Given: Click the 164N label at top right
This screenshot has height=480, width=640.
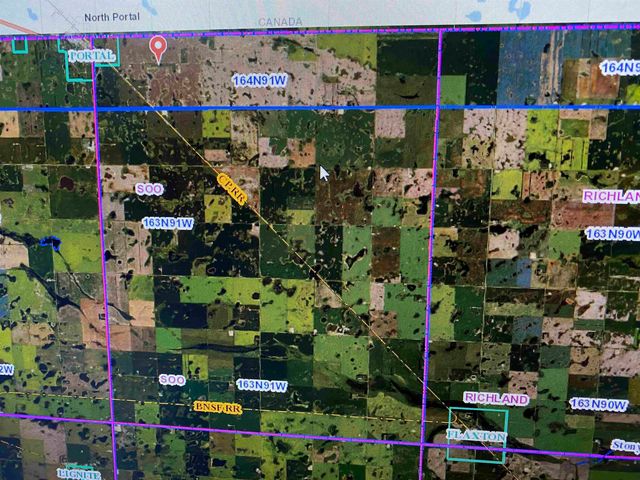Looking at the screenshot, I should [x=619, y=67].
